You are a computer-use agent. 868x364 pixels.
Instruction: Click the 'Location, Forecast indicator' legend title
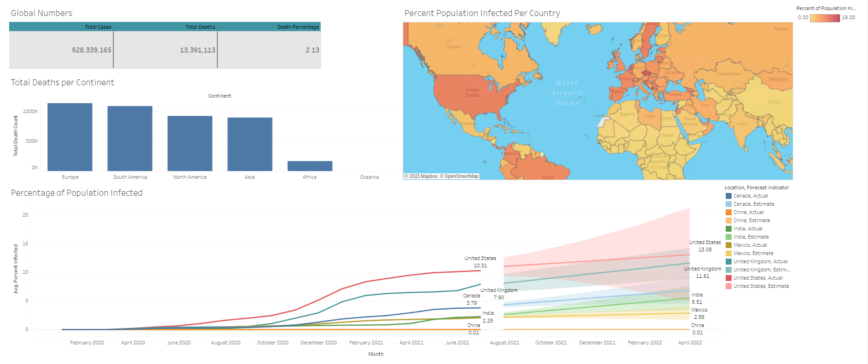click(757, 188)
